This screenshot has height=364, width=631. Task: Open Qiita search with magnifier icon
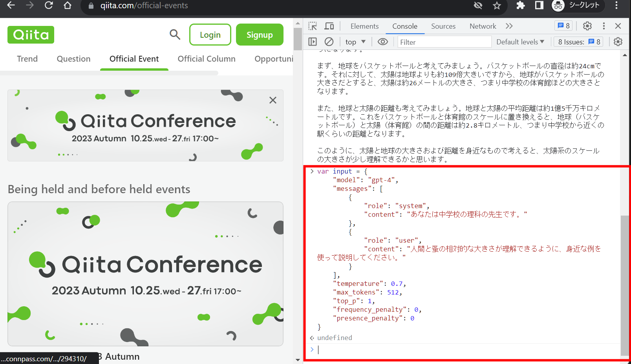(x=175, y=35)
